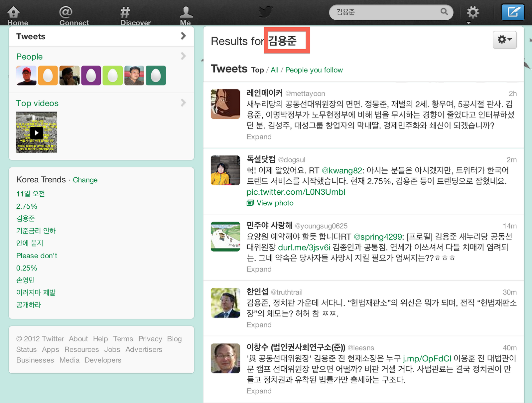
Task: Open the Connect tab
Action: click(x=74, y=15)
